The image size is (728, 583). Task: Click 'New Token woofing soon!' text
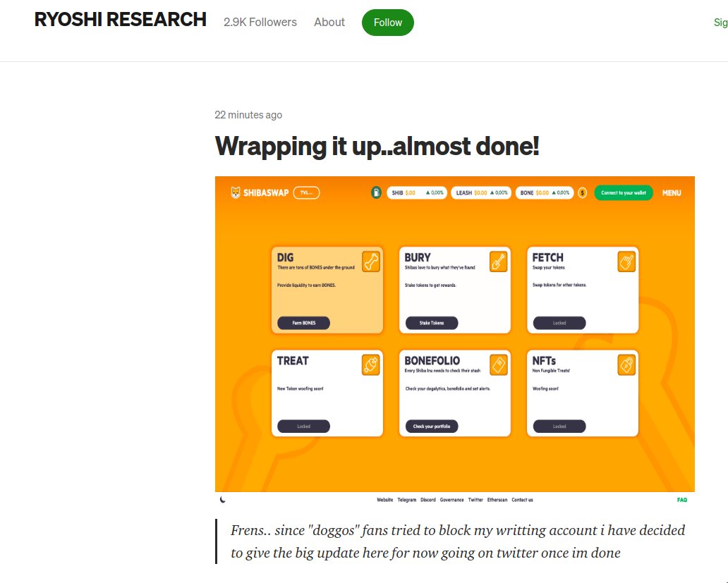coord(300,388)
